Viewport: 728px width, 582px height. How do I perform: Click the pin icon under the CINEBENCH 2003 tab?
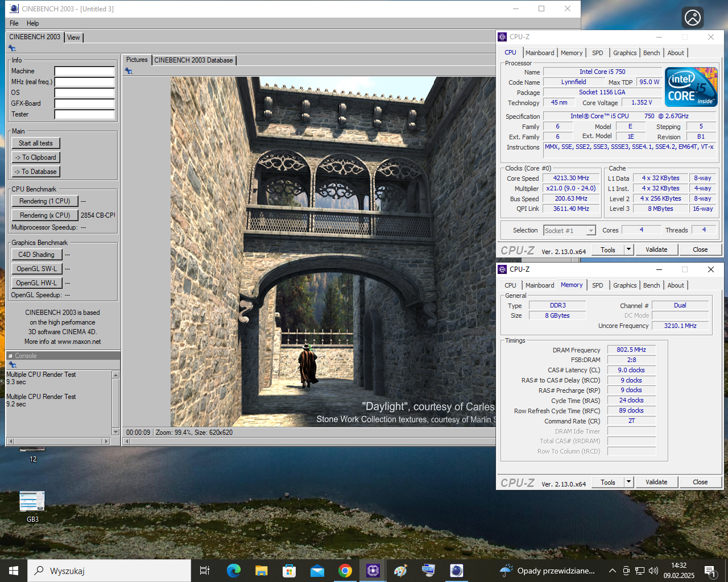coord(12,48)
